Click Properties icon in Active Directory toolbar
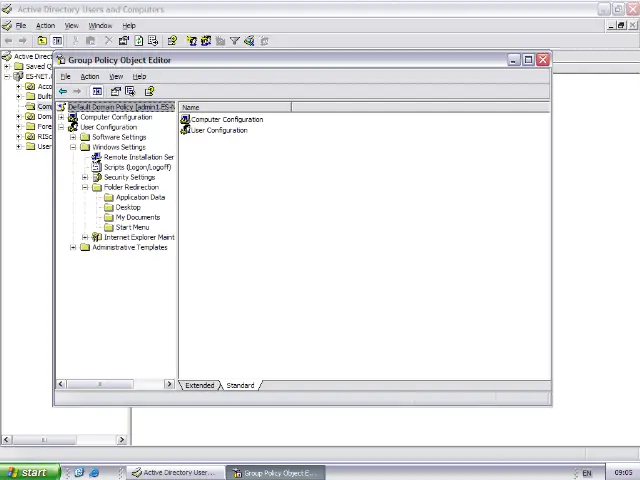 point(124,41)
